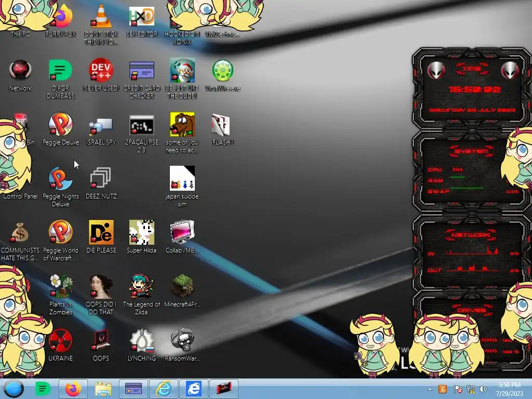The image size is (532, 399).
Task: Open the taskbar clock 3:50 PM
Action: 509,389
